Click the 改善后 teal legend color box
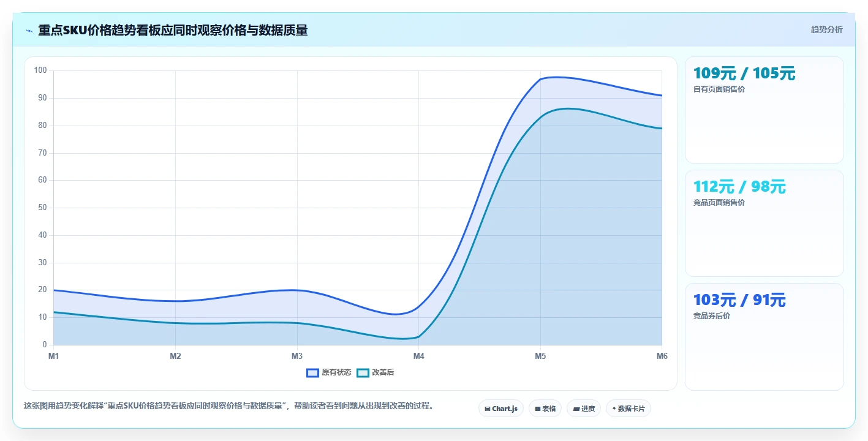Screen dimensions: 868x441 363,372
